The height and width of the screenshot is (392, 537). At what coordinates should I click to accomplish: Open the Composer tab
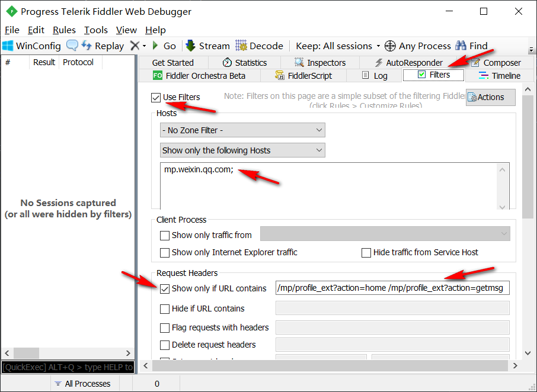click(x=496, y=63)
